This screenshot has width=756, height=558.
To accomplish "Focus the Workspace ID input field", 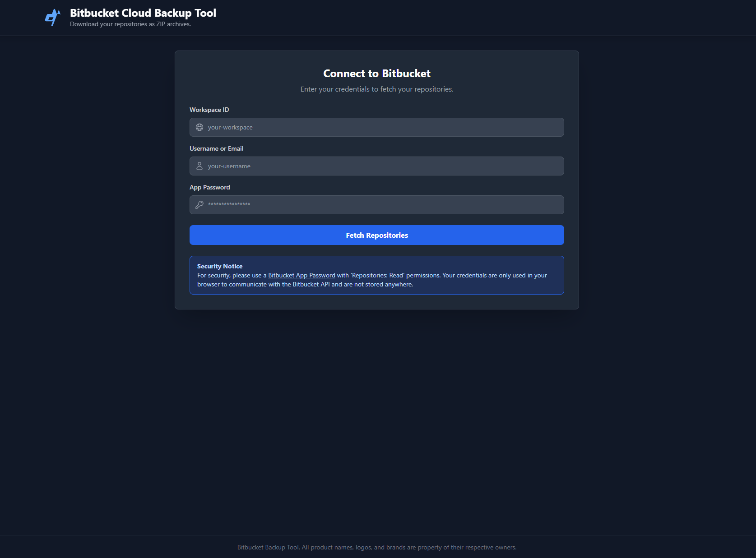I will point(377,127).
